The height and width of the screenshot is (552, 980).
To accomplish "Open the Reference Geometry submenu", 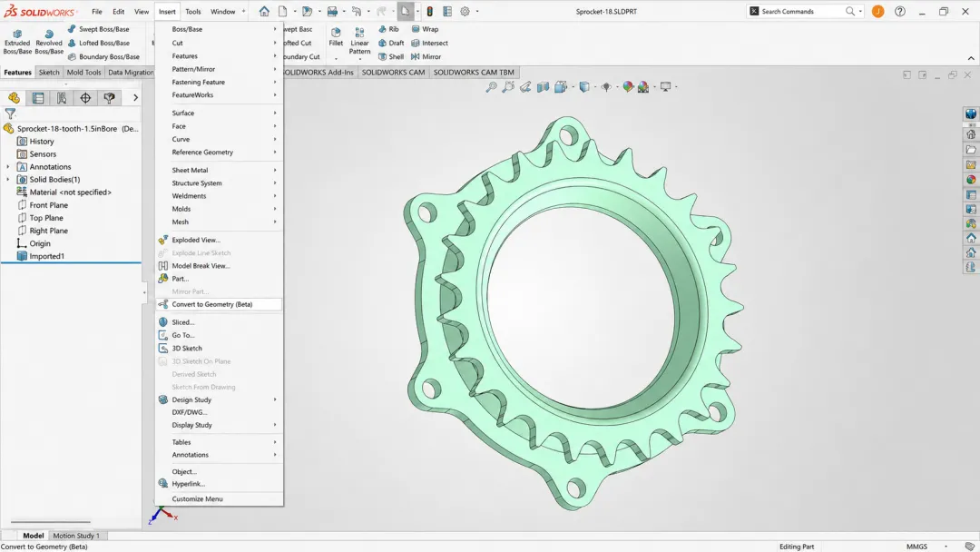I will [x=218, y=152].
